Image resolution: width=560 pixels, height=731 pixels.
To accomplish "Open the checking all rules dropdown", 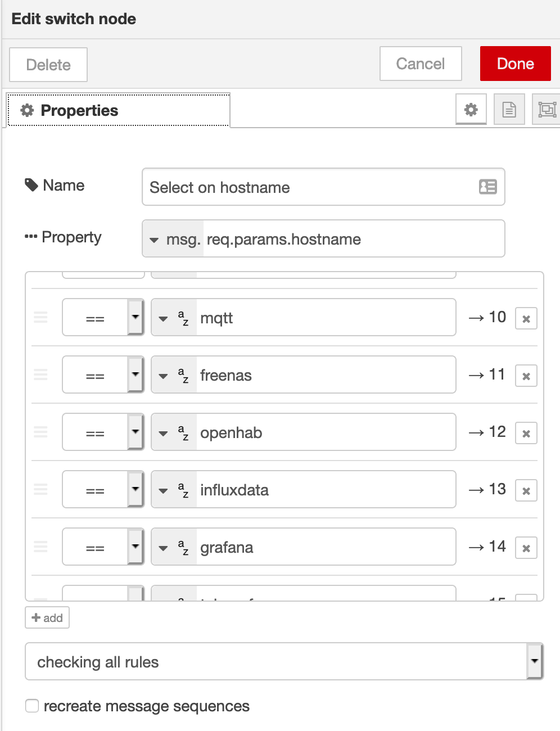I will [284, 662].
